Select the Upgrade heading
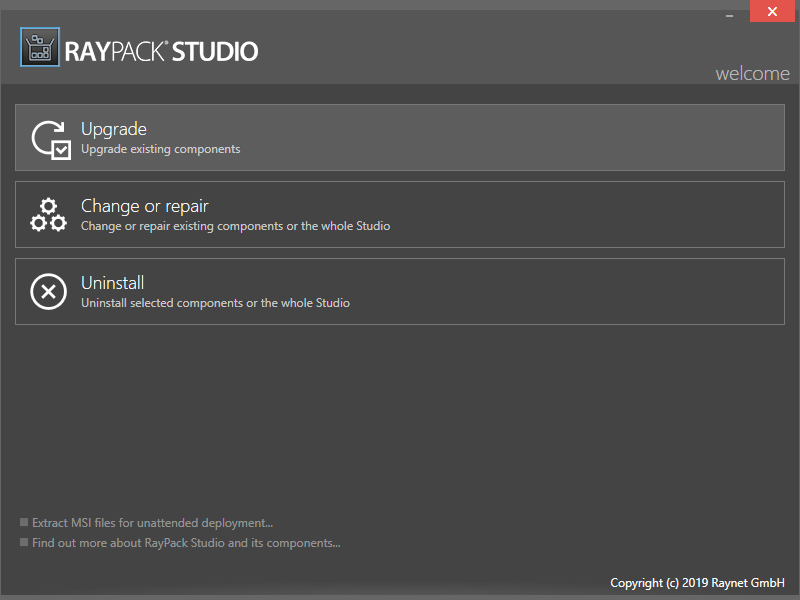This screenshot has height=600, width=800. click(114, 129)
